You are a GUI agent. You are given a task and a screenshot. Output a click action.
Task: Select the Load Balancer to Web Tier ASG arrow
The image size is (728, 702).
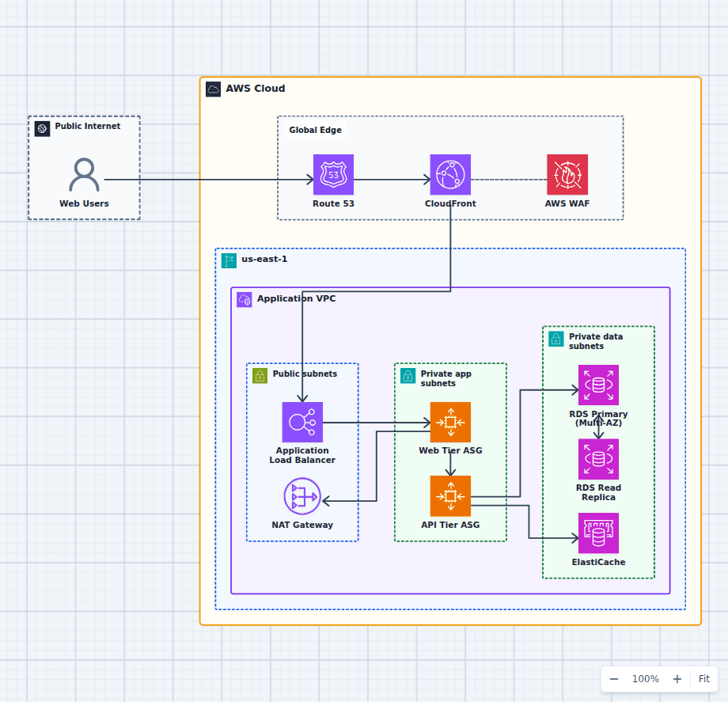pos(377,423)
